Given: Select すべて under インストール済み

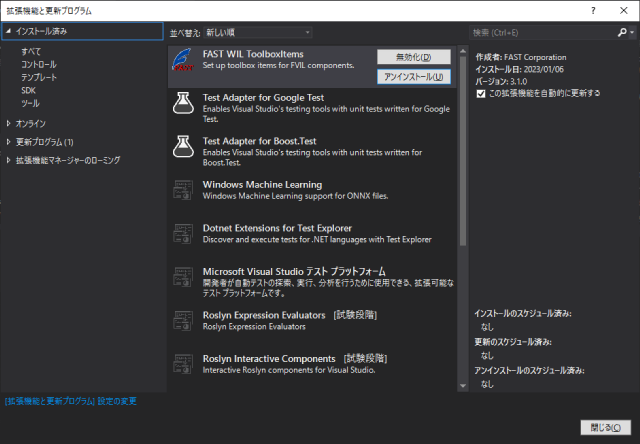Looking at the screenshot, I should (x=31, y=51).
